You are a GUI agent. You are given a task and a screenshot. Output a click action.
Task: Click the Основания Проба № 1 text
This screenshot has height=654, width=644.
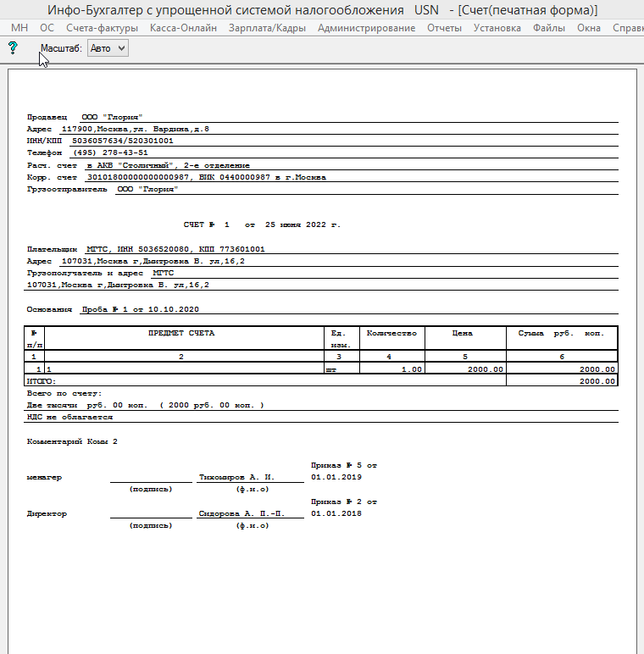point(140,309)
